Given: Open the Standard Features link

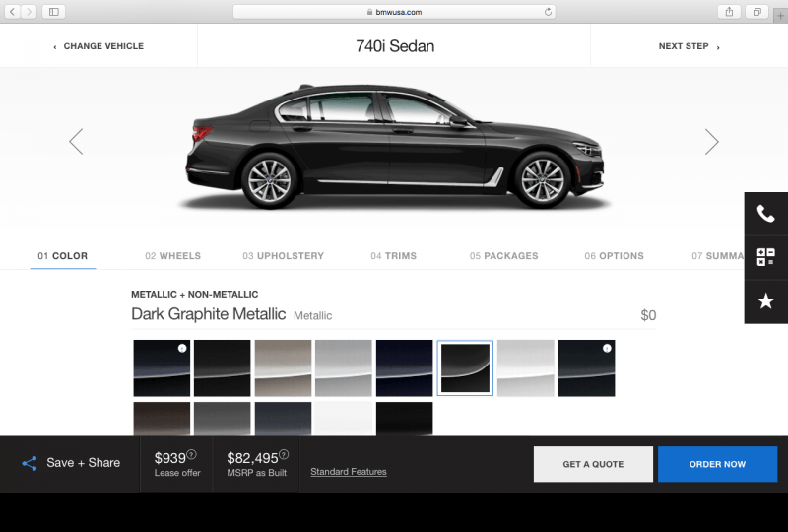Looking at the screenshot, I should 348,472.
